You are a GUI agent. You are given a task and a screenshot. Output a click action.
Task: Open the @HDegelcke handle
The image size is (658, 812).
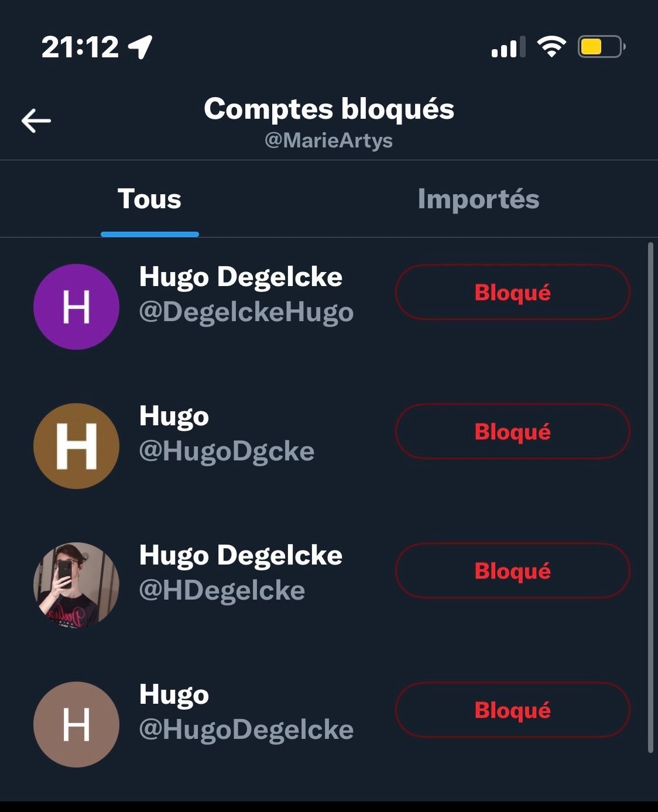(222, 591)
